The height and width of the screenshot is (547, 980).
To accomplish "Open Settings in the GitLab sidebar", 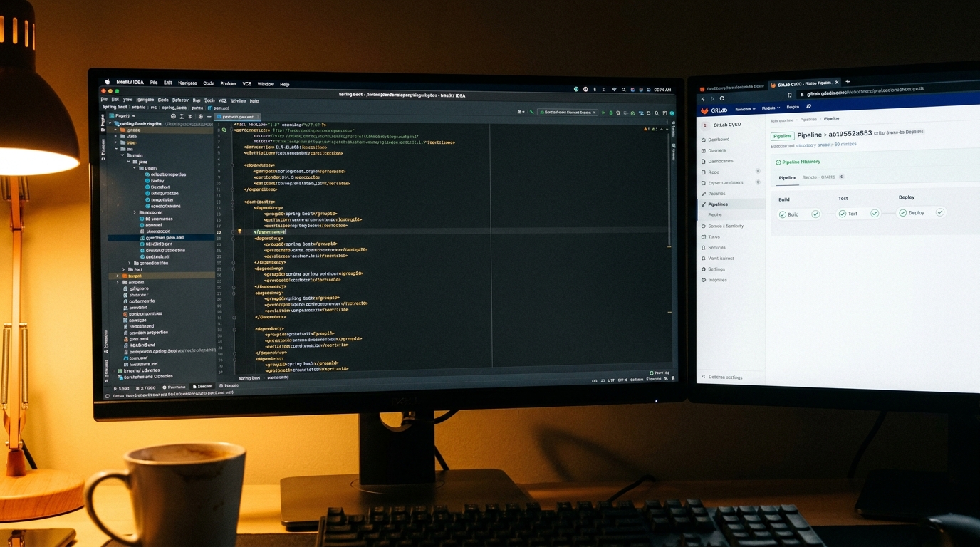I will coord(717,269).
